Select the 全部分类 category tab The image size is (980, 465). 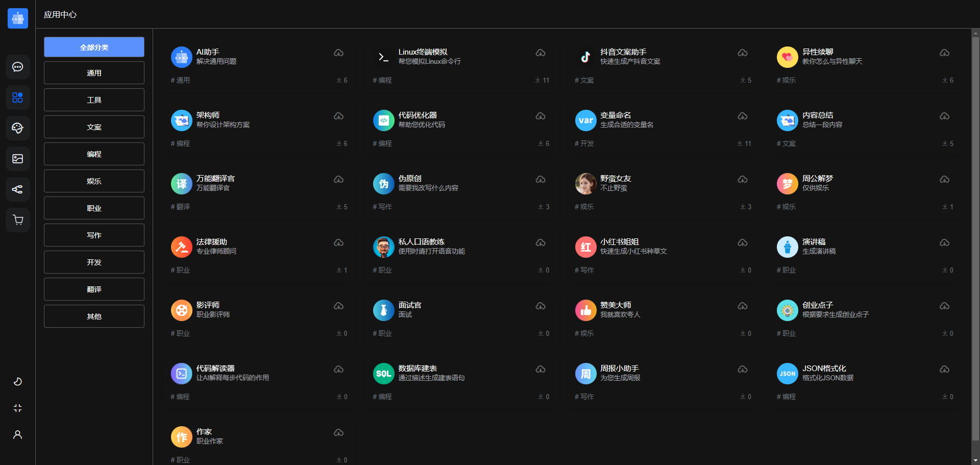[94, 47]
